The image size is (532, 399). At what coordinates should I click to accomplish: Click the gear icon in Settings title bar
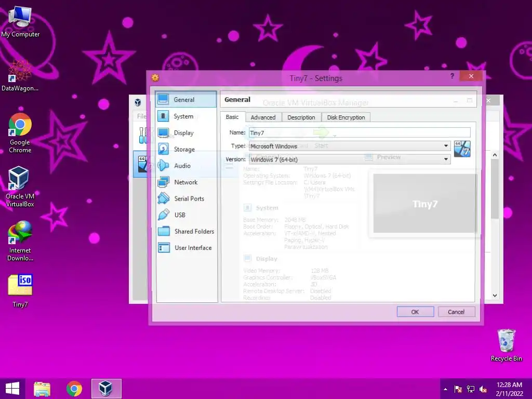155,78
